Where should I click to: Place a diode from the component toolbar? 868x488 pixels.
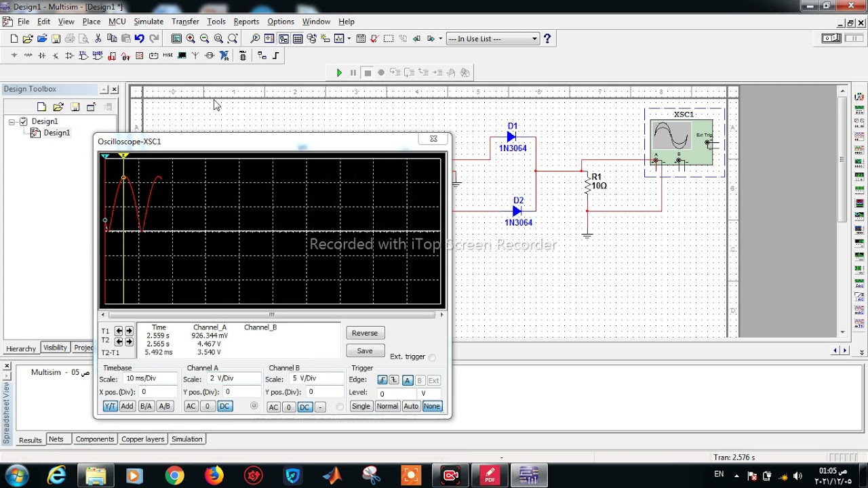[x=42, y=56]
